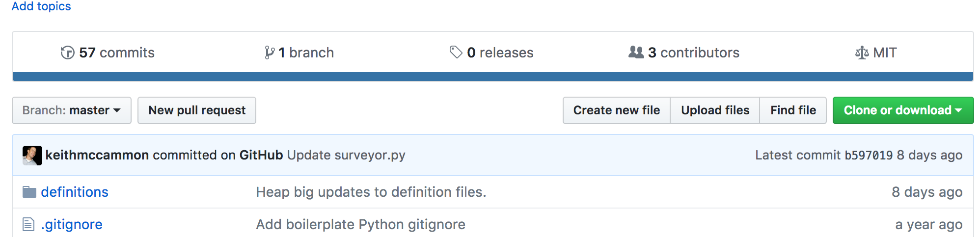Open the Branch: master dropdown

(72, 110)
